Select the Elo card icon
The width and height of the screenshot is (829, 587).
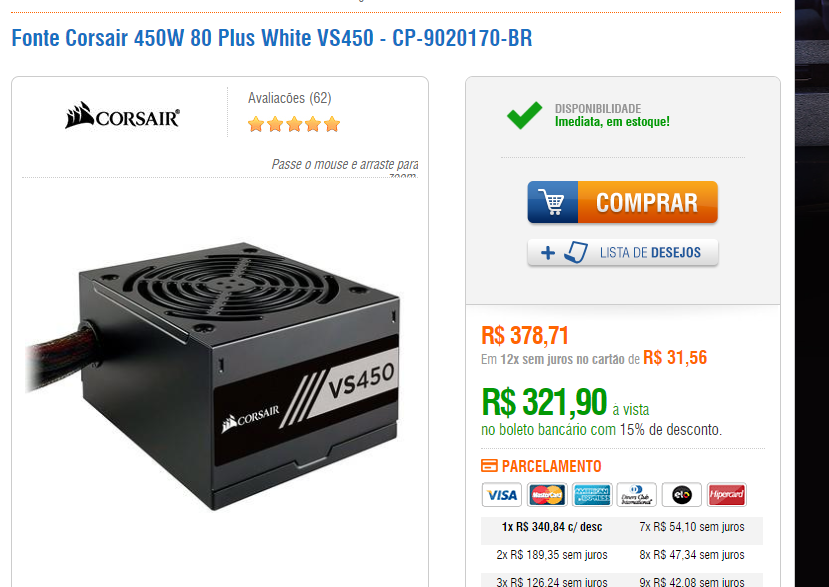click(x=681, y=495)
